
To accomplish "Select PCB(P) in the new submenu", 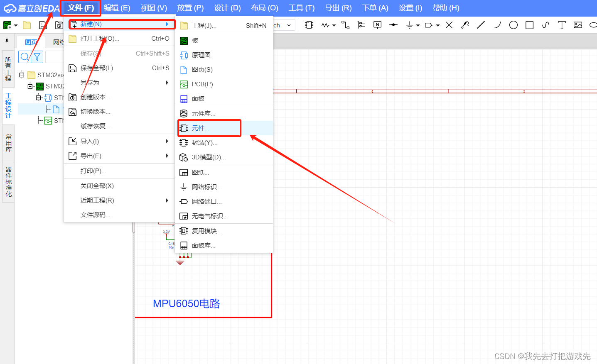I will click(x=224, y=84).
